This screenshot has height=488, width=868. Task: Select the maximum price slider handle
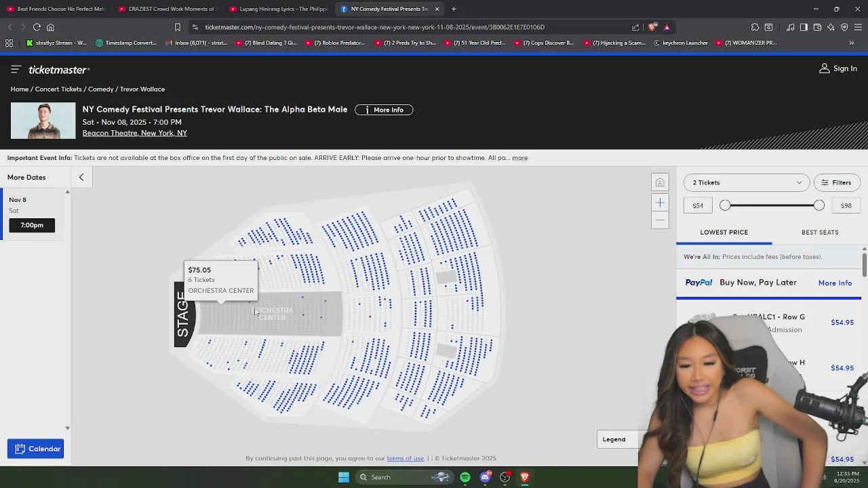[819, 205]
